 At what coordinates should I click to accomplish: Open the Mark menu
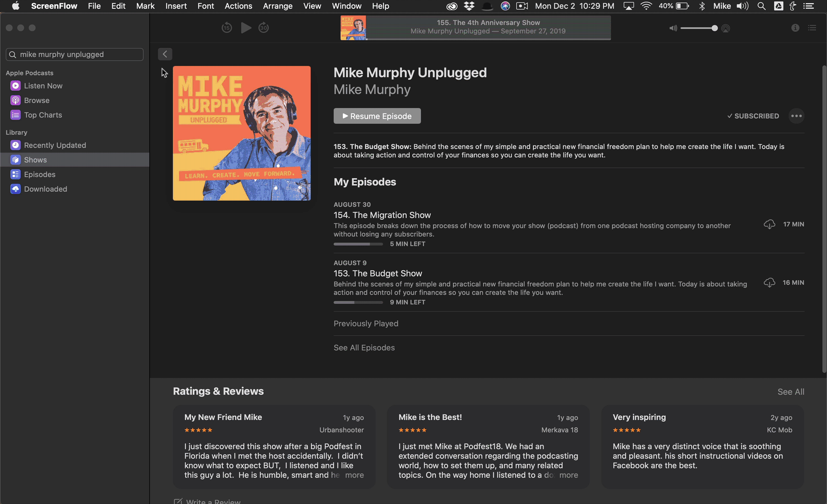[145, 6]
